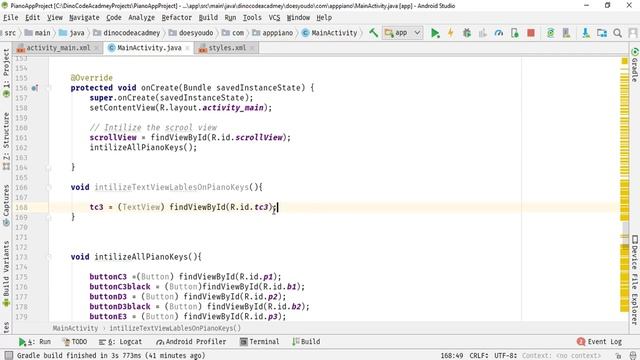Toggle the Gradle tool window
This screenshot has height=360, width=640.
coord(635,64)
